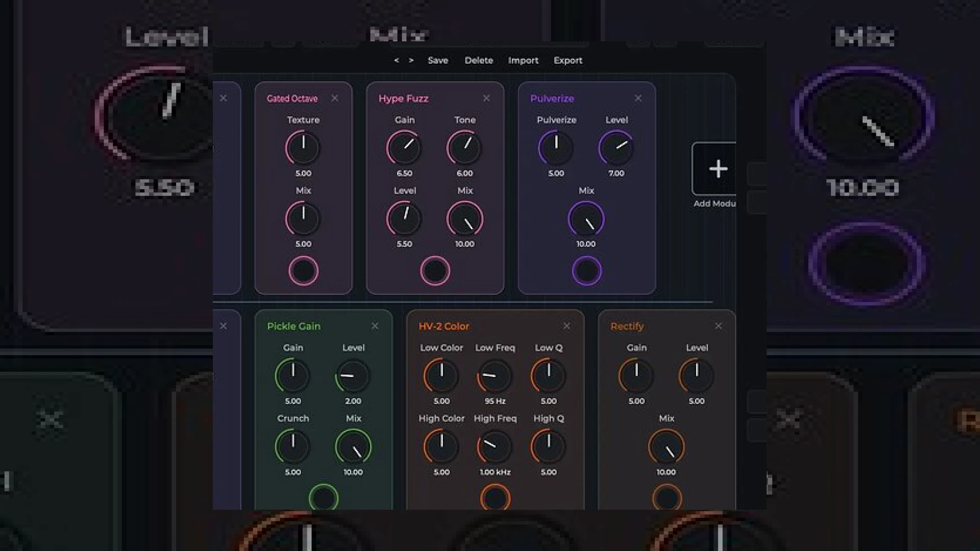Click the Rectify Mix knob
This screenshot has width=980, height=551.
[667, 446]
